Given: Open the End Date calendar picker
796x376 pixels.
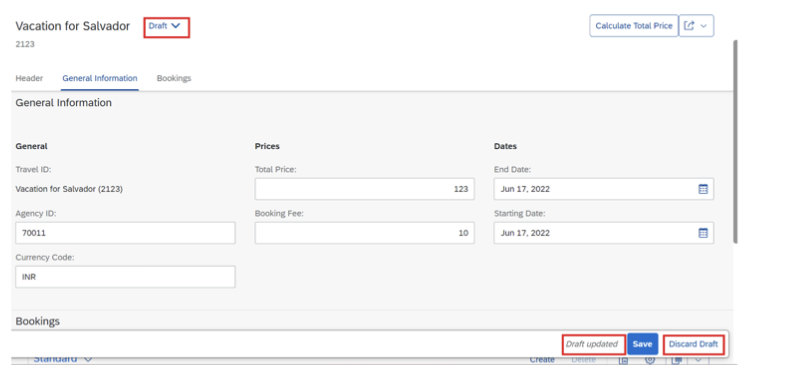Looking at the screenshot, I should tap(703, 189).
